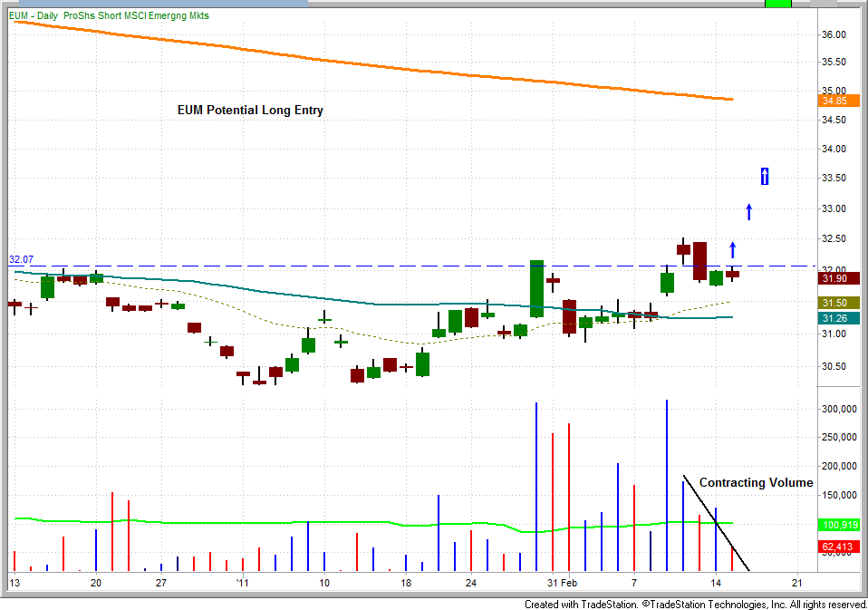Click the orange 34.85 moving average tag
868x610 pixels.
(838, 101)
